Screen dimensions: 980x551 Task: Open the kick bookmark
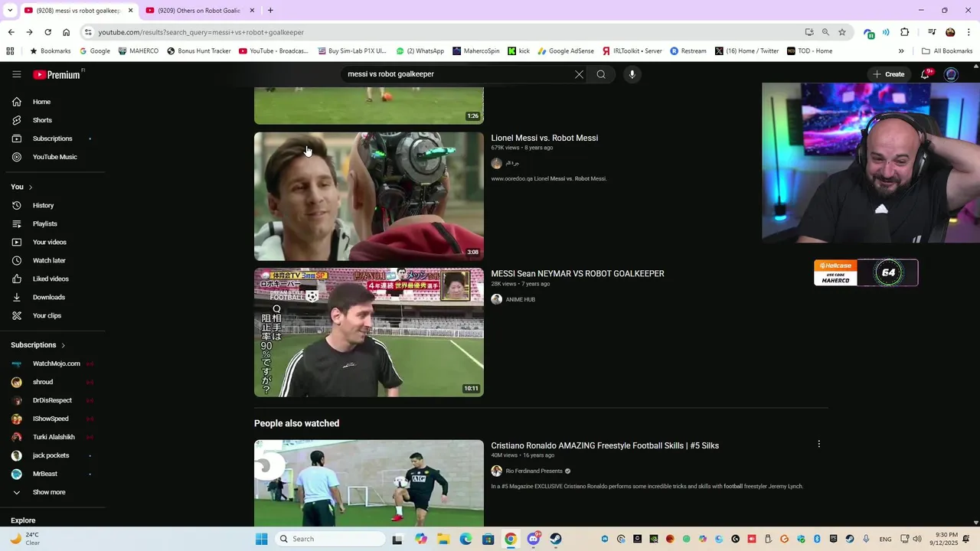(x=518, y=51)
